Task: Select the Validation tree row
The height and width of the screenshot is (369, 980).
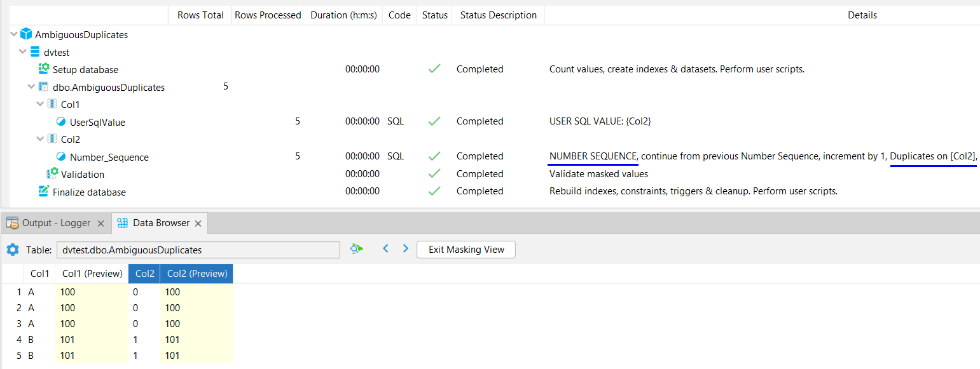Action: 83,174
